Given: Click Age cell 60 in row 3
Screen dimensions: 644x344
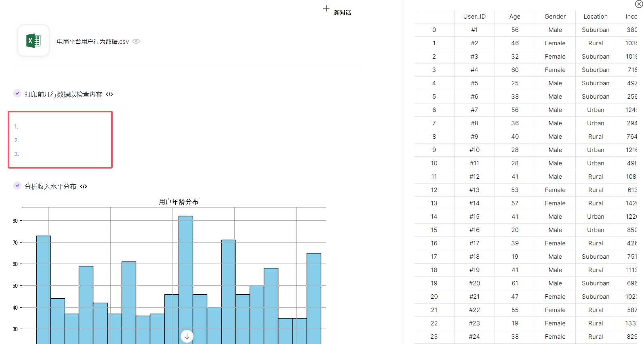Looking at the screenshot, I should click(515, 70).
